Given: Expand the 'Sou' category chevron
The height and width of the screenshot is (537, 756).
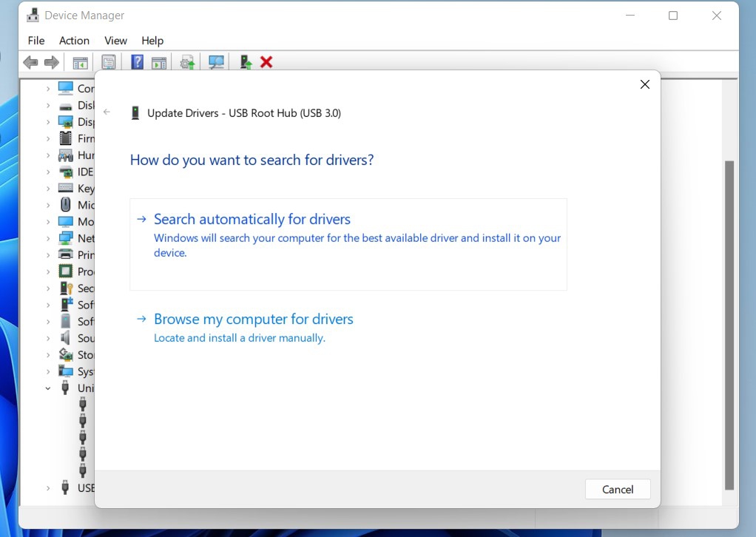Looking at the screenshot, I should pos(48,338).
